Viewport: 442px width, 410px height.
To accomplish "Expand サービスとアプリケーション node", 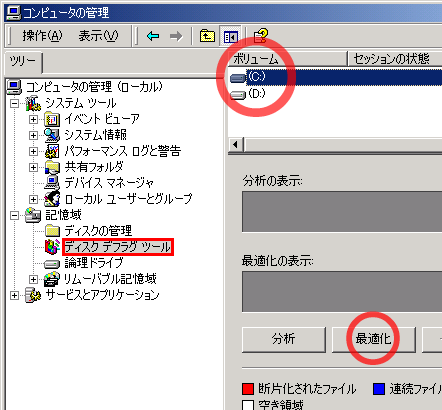I will [x=14, y=295].
